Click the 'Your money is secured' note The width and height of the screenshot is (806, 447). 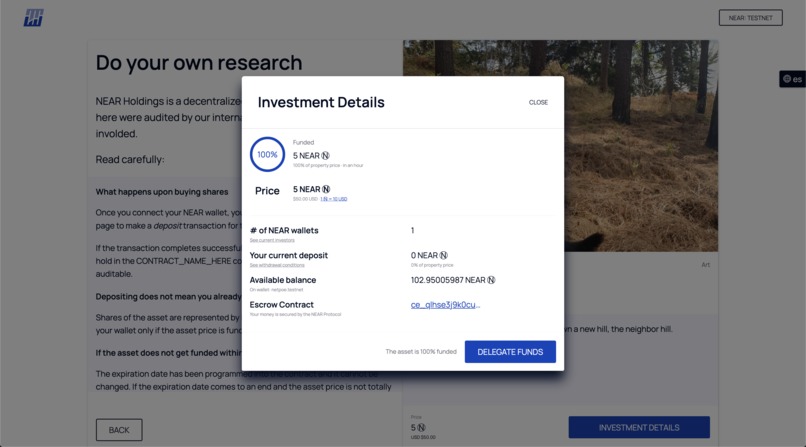coord(295,314)
